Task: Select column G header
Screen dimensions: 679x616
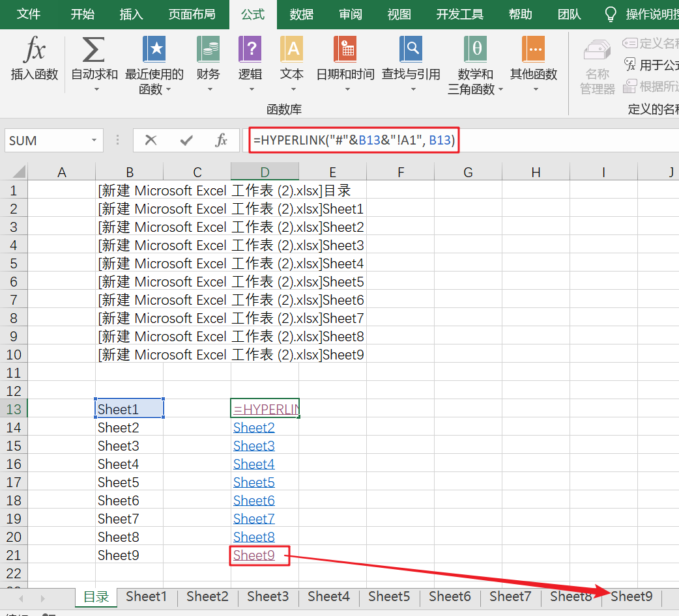Action: pos(468,172)
